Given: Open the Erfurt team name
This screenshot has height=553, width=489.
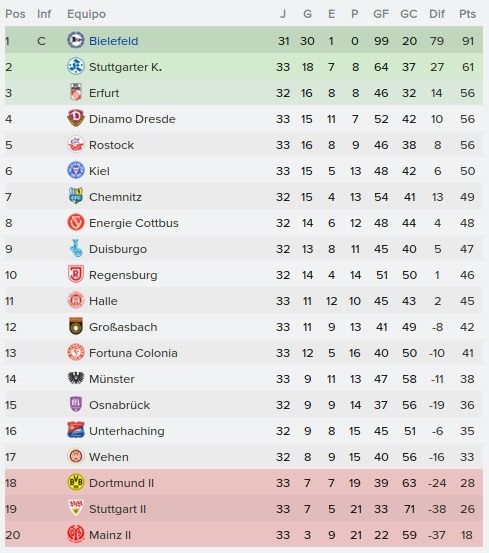Looking at the screenshot, I should (x=104, y=93).
